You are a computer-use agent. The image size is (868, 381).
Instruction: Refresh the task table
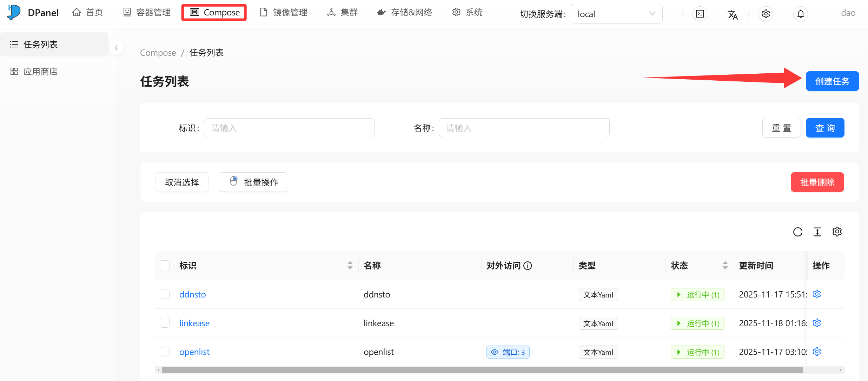(797, 232)
